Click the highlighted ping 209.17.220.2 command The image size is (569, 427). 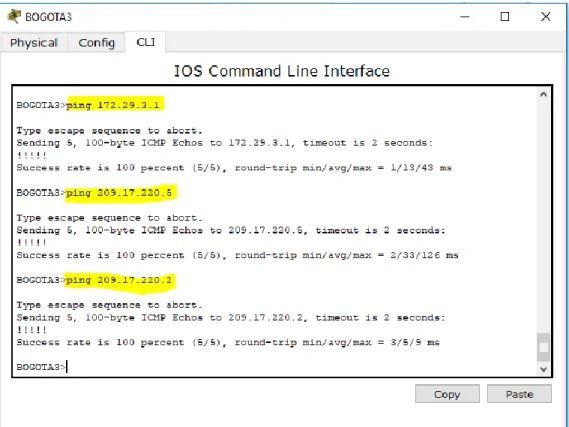[120, 281]
